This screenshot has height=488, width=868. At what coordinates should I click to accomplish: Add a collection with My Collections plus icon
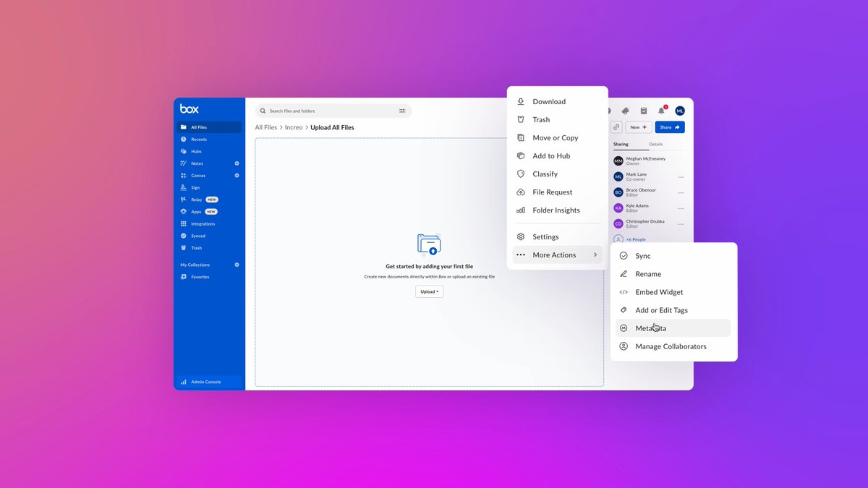[237, 265]
